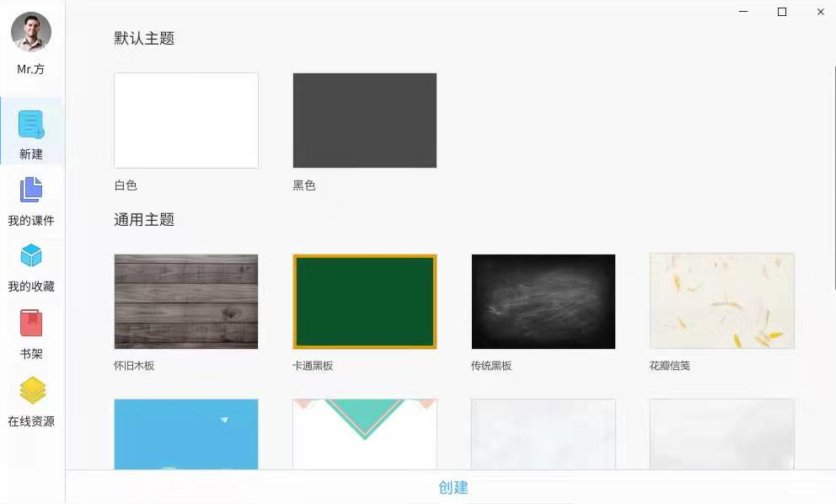Click the 在线资源 sidebar label

tap(31, 421)
